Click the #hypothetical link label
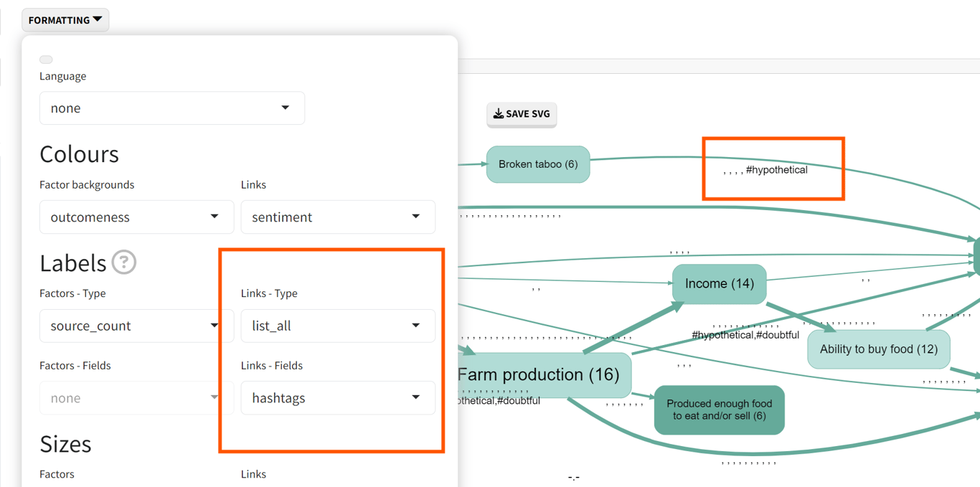Screen dimensions: 980x487 click(776, 170)
